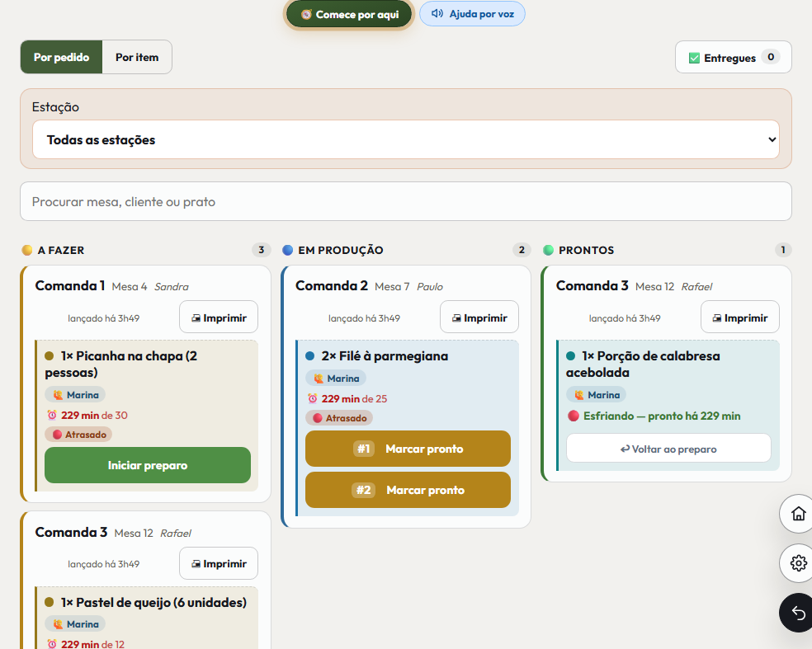Click the compass icon in Comece por aqui
The image size is (812, 649).
click(x=307, y=15)
